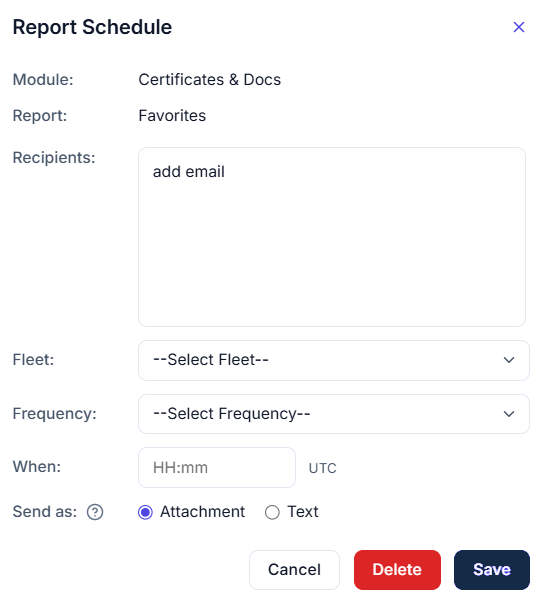Close the Report Schedule dialog
This screenshot has width=539, height=605.
tap(519, 27)
